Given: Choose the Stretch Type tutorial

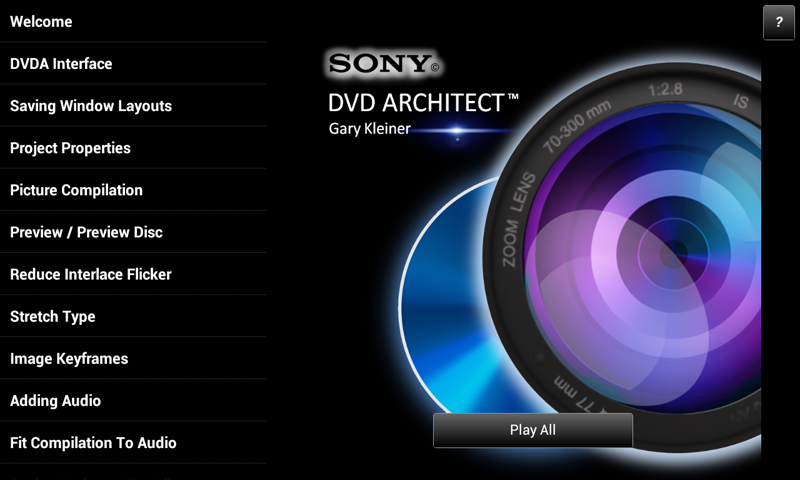Looking at the screenshot, I should pos(133,316).
